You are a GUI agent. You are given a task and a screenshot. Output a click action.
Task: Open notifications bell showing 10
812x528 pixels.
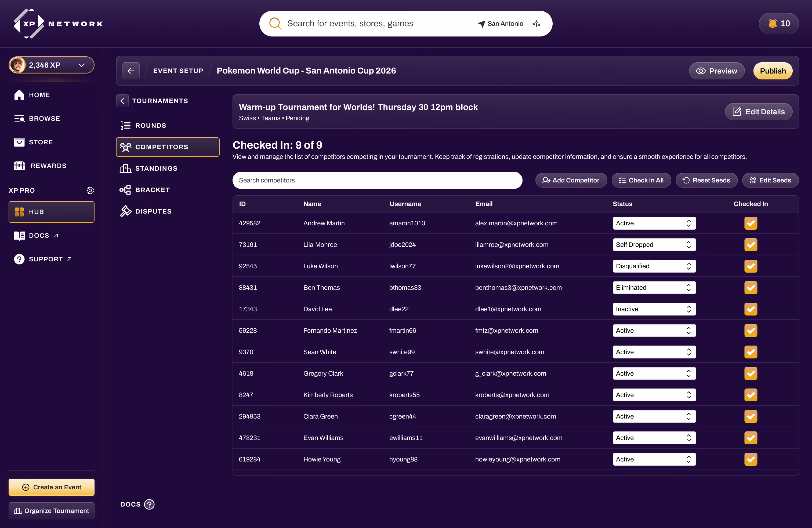tap(778, 24)
